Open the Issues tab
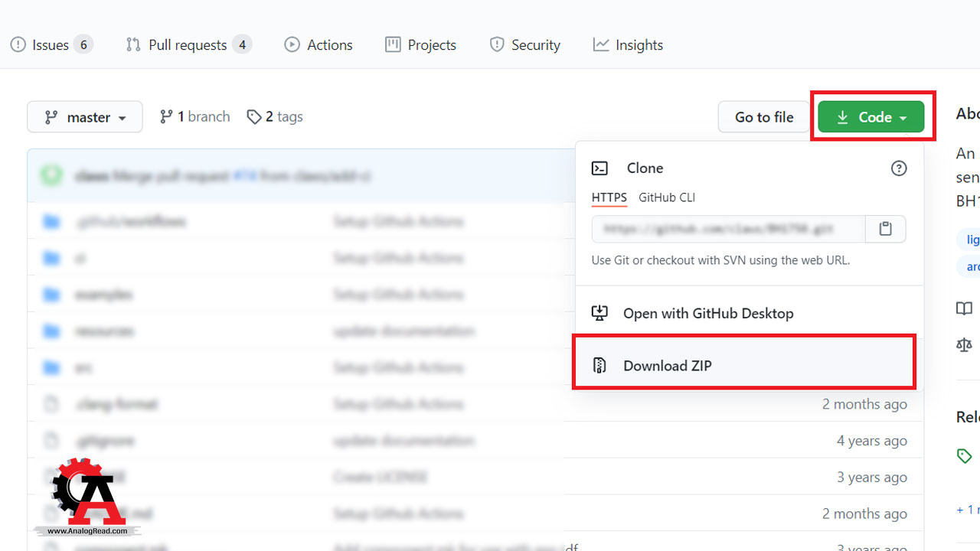Viewport: 980px width, 551px height. [51, 45]
